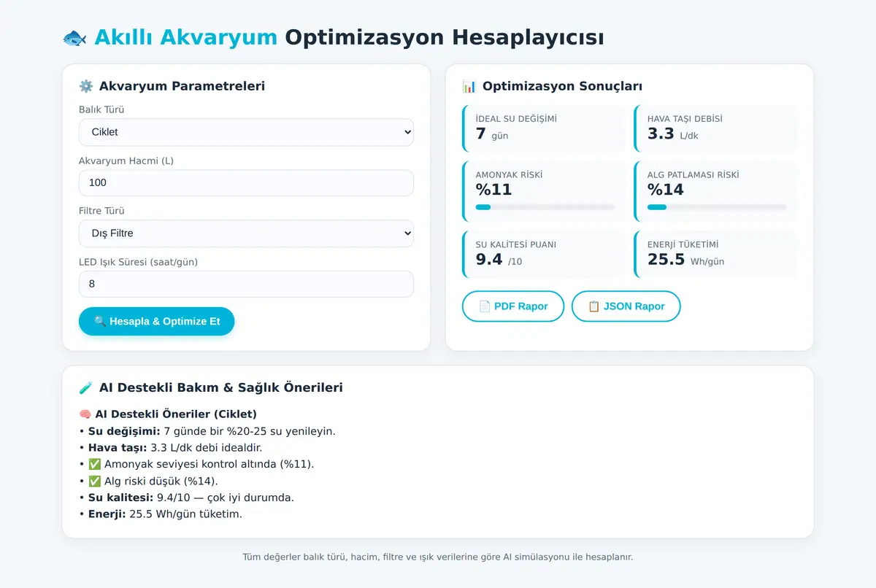Click the Hava taşı recommendation line
The width and height of the screenshot is (876, 588).
(170, 447)
